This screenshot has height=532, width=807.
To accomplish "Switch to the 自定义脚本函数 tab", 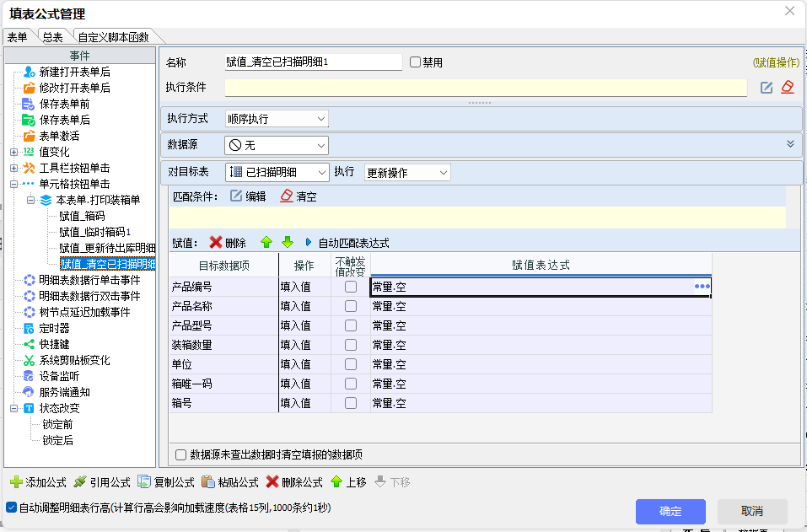I will click(x=113, y=36).
